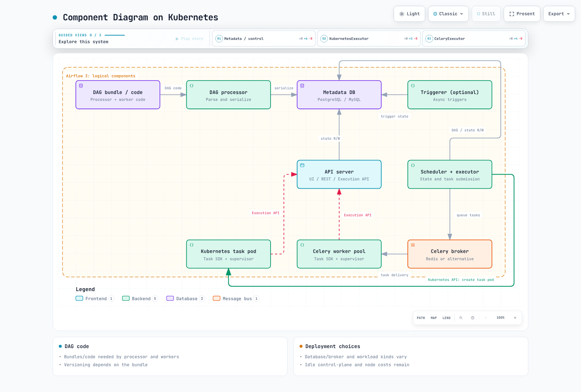Zoom in with the plus icon
Image resolution: width=581 pixels, height=392 pixels.
515,318
